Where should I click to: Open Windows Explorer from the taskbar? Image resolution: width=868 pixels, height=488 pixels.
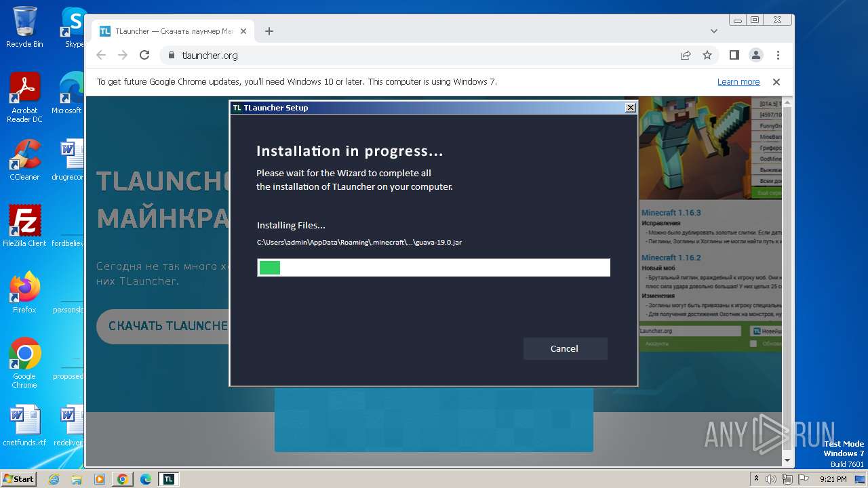pyautogui.click(x=77, y=479)
